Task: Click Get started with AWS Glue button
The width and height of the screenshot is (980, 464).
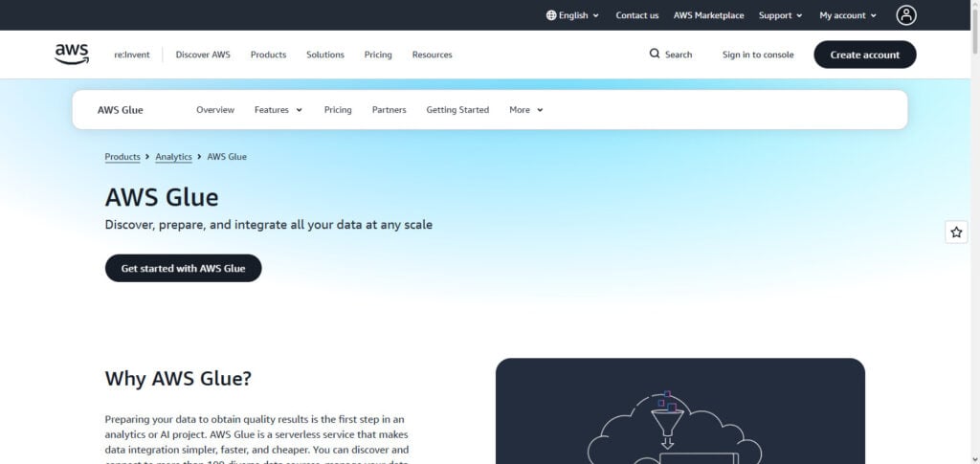Action: (x=183, y=268)
